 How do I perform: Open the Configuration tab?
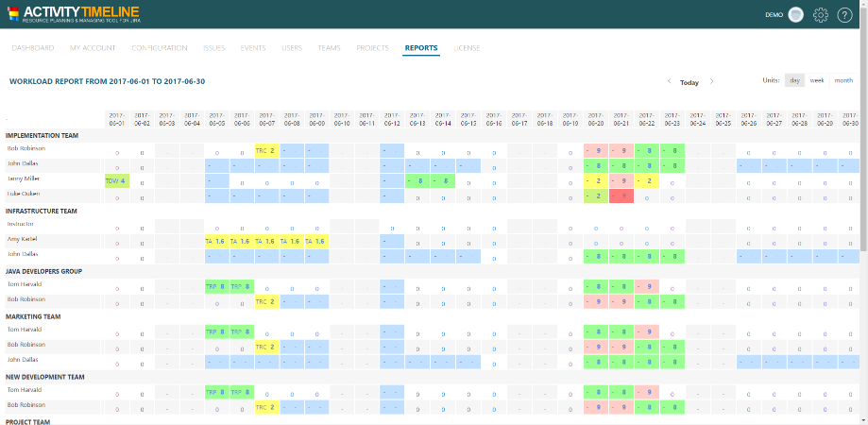coord(159,47)
